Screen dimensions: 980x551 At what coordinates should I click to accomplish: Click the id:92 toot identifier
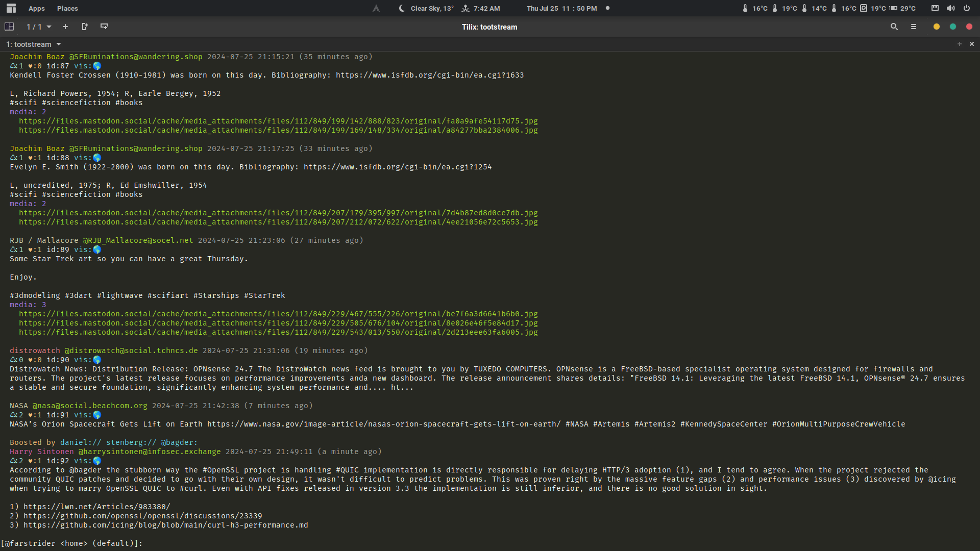point(58,461)
